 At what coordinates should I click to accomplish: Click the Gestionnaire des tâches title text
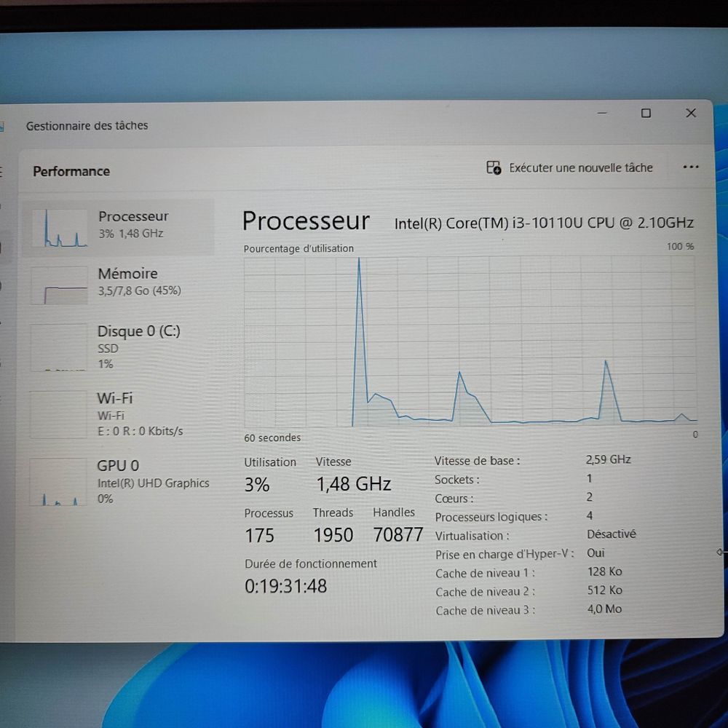click(x=87, y=125)
